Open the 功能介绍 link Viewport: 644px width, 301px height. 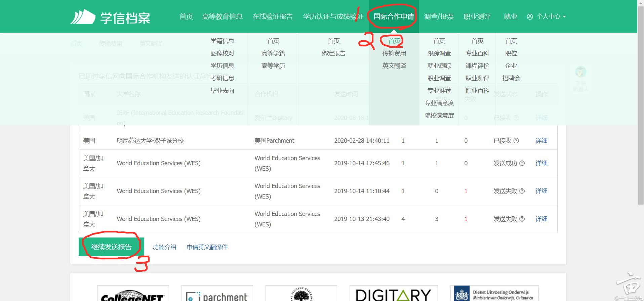164,247
